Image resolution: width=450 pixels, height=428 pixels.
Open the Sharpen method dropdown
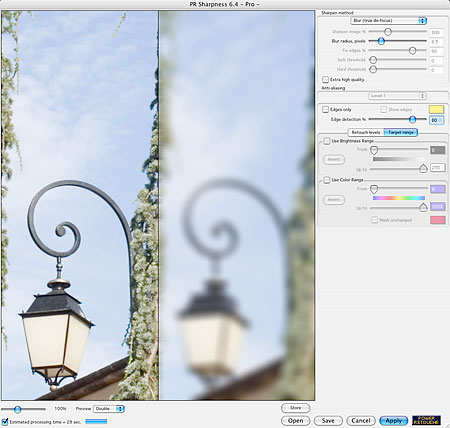point(388,21)
